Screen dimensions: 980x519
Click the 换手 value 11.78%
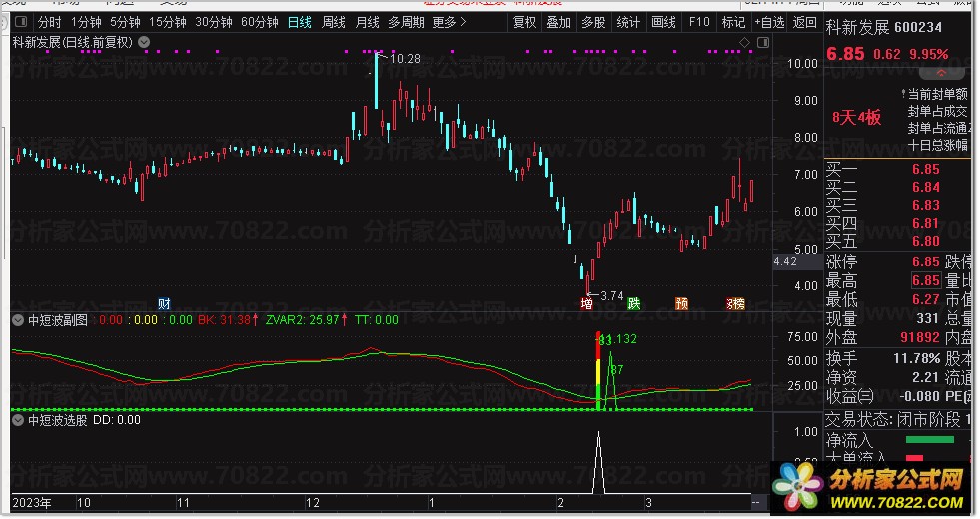click(x=916, y=359)
